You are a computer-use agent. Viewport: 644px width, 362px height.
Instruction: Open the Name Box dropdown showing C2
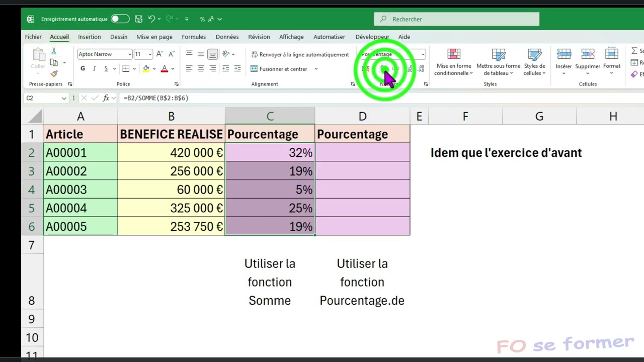click(x=64, y=98)
